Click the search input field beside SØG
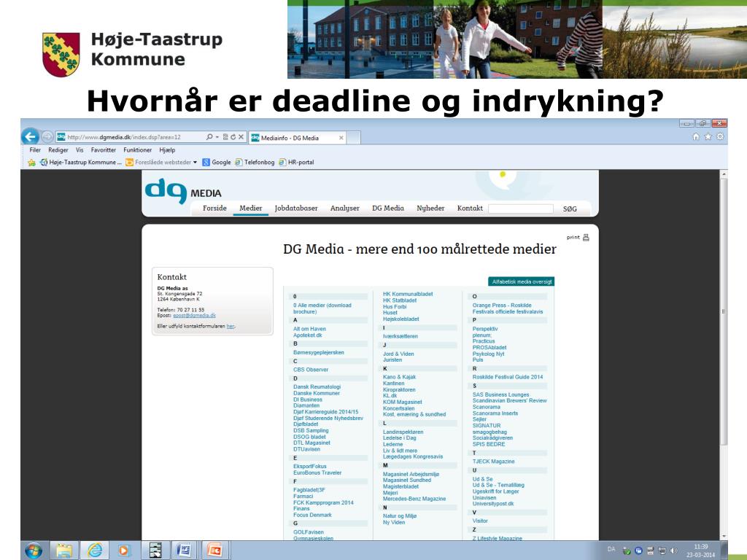The width and height of the screenshot is (747, 560). click(521, 209)
